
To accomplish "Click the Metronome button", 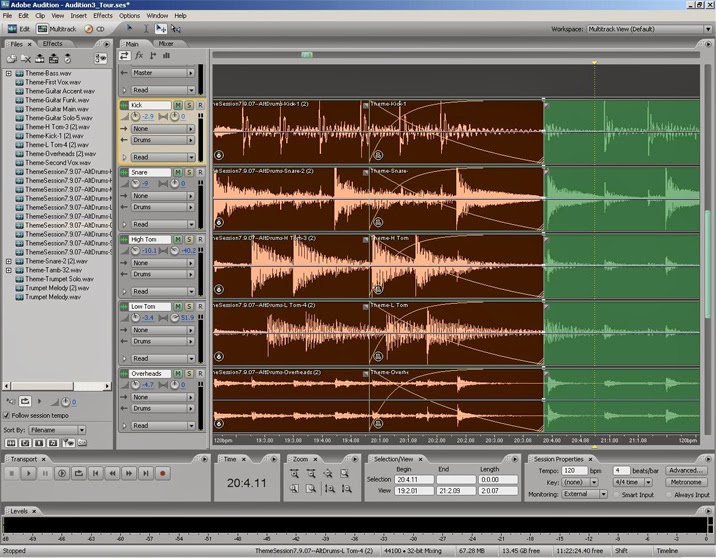I will 686,482.
